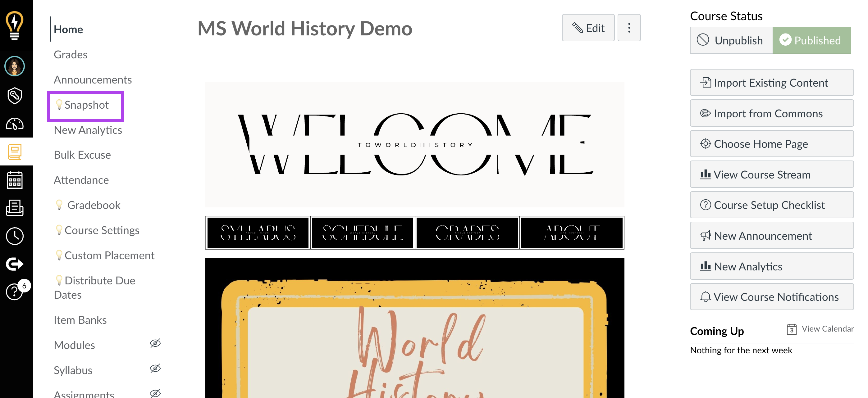Open Grades in course navigation
868x398 pixels.
click(71, 55)
